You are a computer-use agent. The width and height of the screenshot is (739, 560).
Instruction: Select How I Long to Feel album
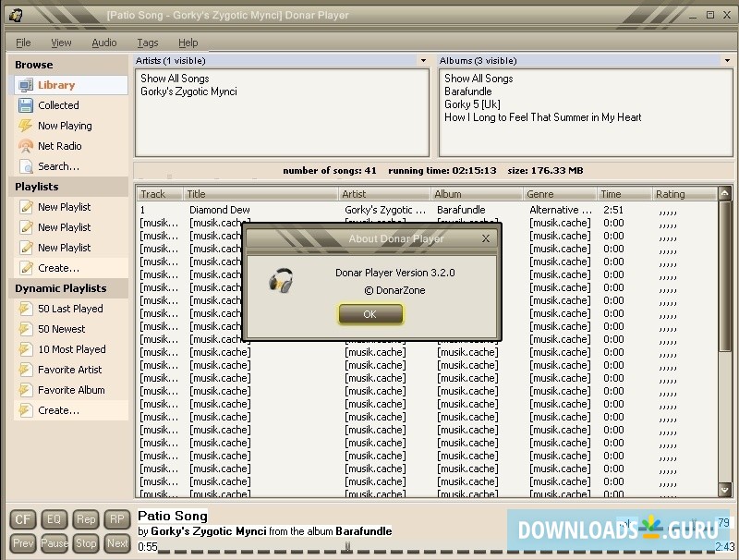click(x=542, y=117)
